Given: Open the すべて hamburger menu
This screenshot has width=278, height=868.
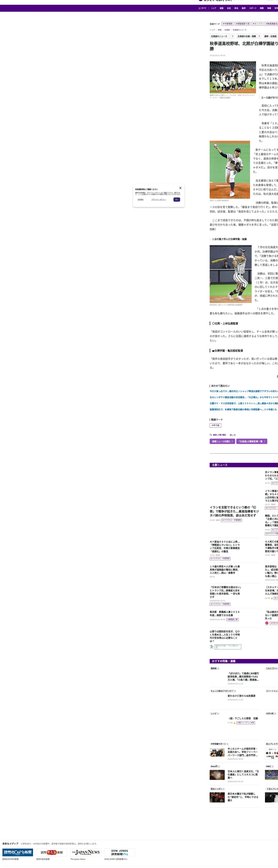Looking at the screenshot, I should tap(202, 8).
